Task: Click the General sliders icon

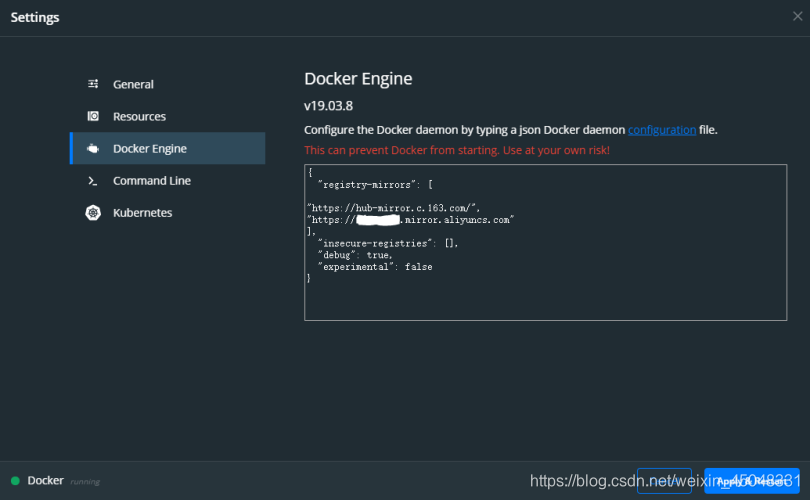Action: tap(93, 84)
